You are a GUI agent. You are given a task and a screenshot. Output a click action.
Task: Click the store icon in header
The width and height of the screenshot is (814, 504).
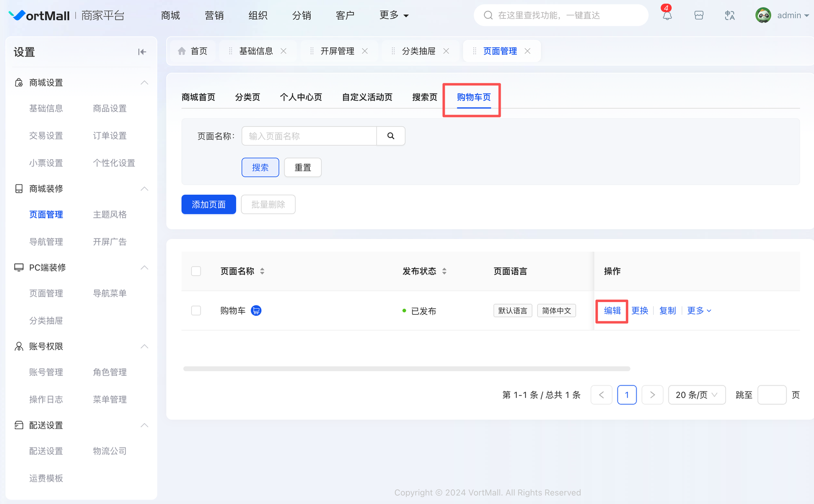(x=699, y=15)
